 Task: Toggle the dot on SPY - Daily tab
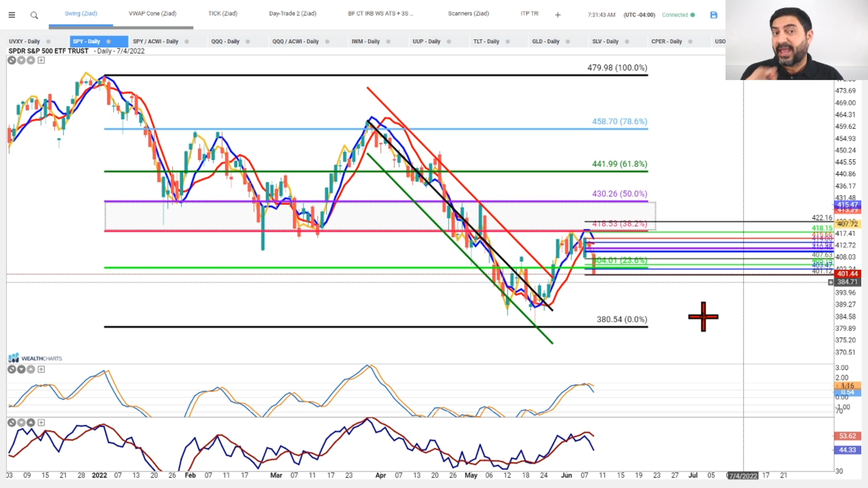pos(108,42)
